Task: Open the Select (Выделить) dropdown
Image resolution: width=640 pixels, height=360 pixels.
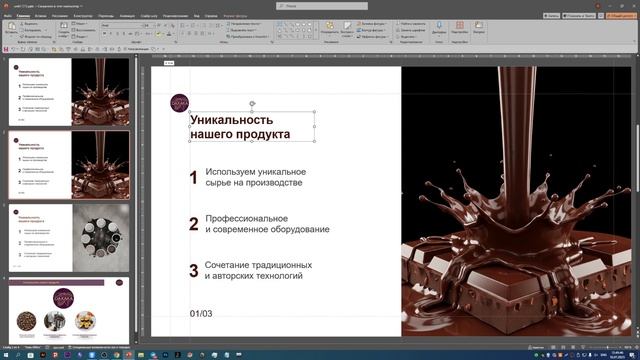Action: pyautogui.click(x=406, y=37)
